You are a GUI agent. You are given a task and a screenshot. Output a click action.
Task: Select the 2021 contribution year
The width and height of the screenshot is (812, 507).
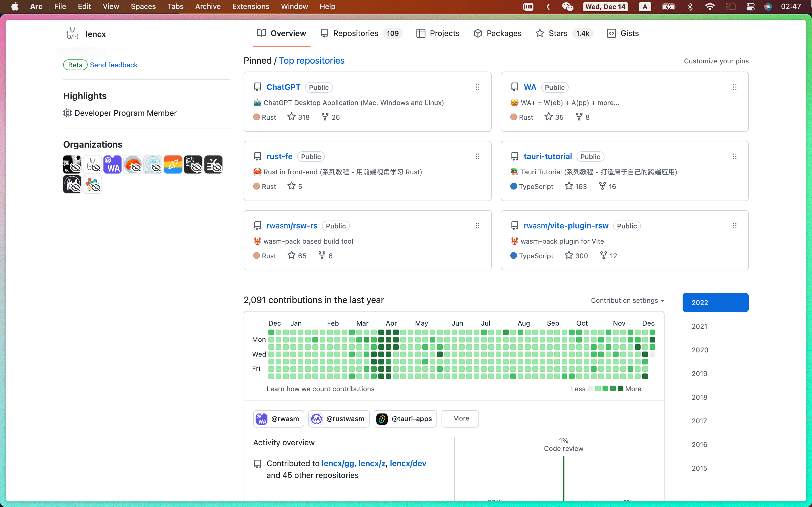[699, 326]
